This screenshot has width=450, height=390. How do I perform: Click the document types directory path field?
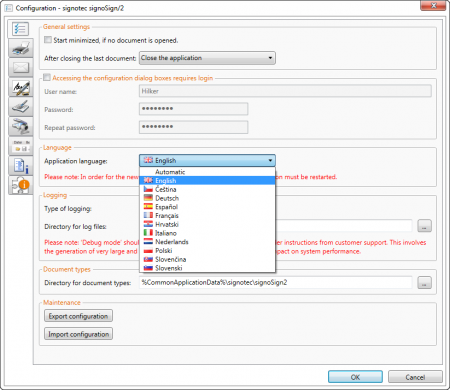(276, 282)
